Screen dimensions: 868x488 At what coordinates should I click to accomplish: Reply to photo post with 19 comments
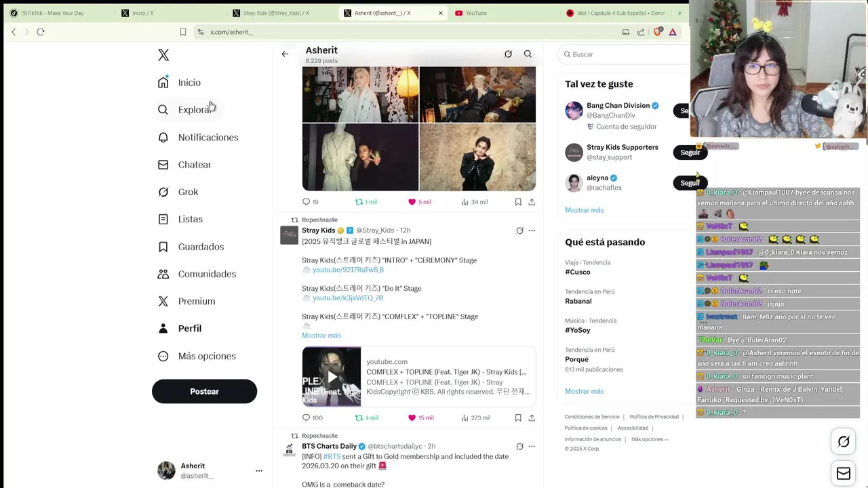tap(310, 202)
